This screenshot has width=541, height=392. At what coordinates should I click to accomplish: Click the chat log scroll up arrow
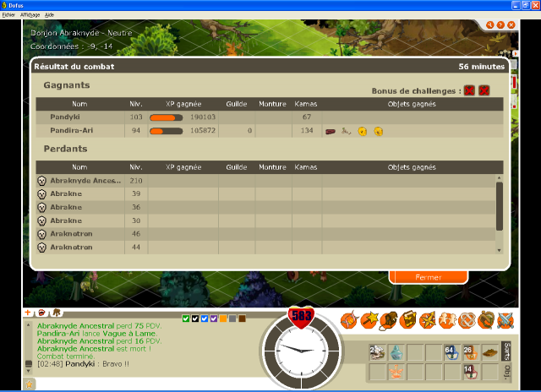coord(28,324)
